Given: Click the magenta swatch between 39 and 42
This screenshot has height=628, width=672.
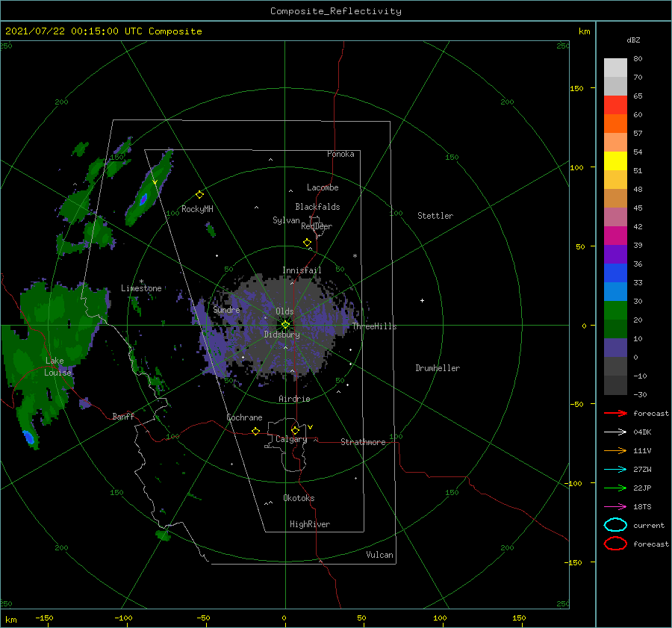Looking at the screenshot, I should (x=615, y=236).
